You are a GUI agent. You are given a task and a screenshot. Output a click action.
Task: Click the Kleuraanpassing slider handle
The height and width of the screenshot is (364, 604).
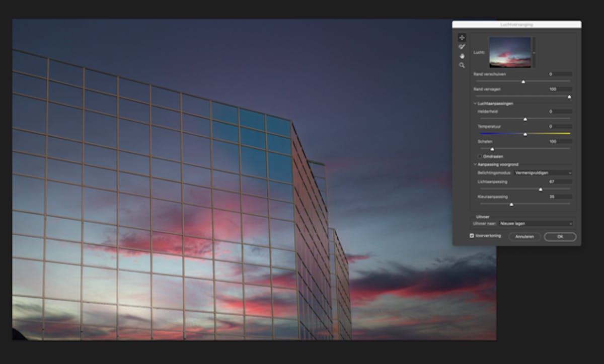511,204
